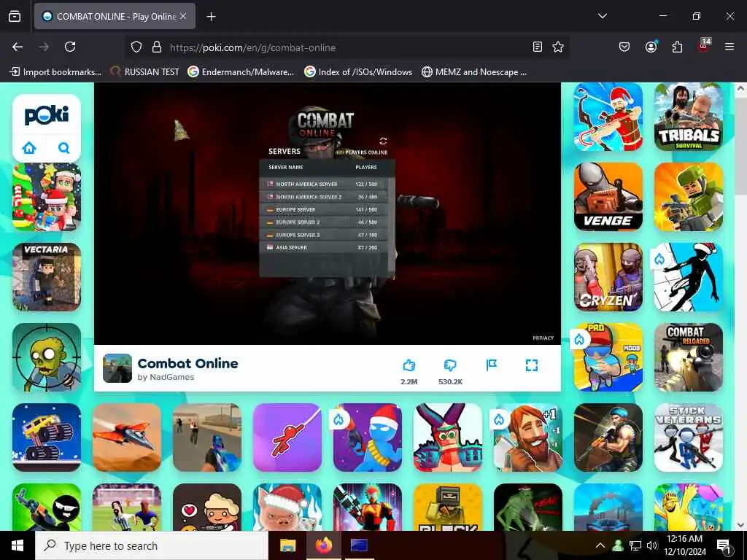Open RUSSIAN TEST bookmark
Image resolution: width=747 pixels, height=560 pixels.
click(x=144, y=72)
